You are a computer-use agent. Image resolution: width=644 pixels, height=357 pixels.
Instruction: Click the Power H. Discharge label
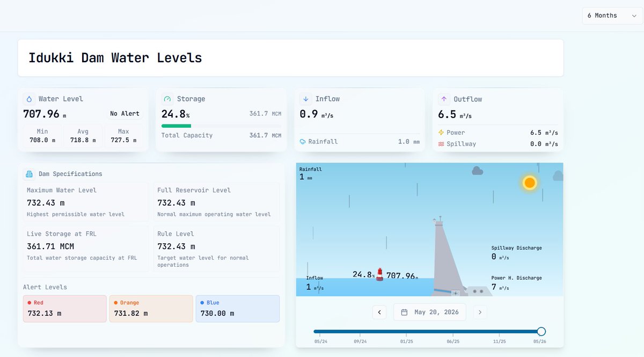pyautogui.click(x=516, y=278)
